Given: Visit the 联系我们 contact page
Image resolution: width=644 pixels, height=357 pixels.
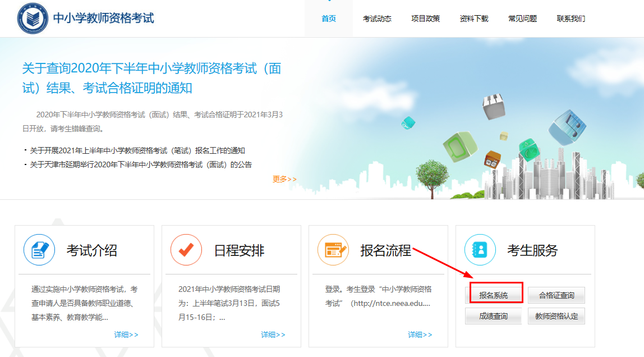Looking at the screenshot, I should [x=569, y=18].
